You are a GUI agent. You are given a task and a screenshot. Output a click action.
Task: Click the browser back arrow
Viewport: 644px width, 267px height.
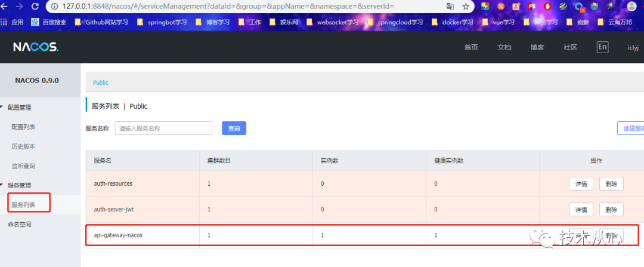click(4, 6)
